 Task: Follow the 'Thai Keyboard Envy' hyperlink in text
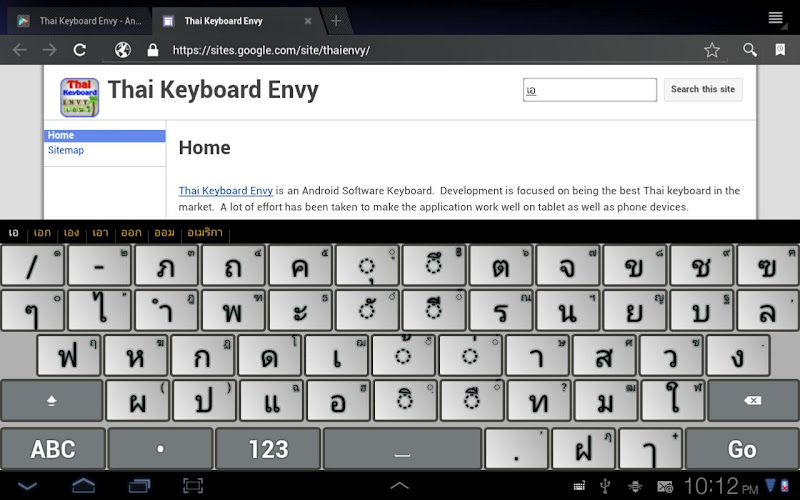226,191
